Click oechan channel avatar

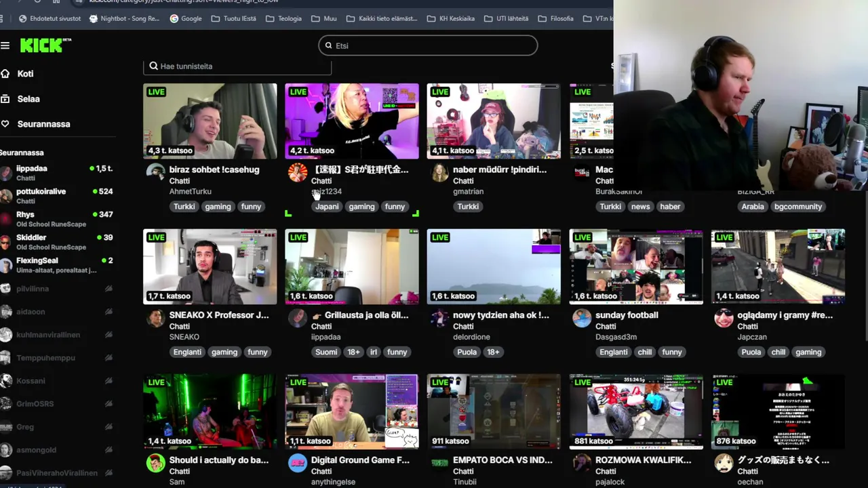pyautogui.click(x=724, y=463)
